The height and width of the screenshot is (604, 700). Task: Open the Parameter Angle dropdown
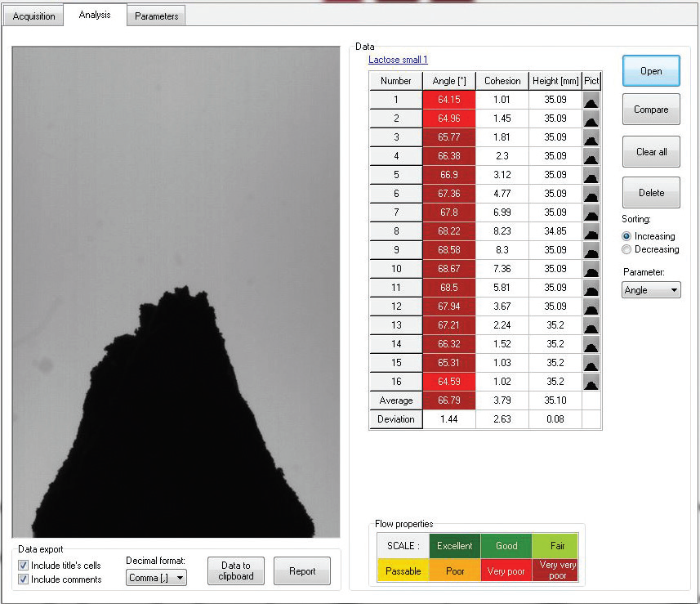tap(651, 290)
